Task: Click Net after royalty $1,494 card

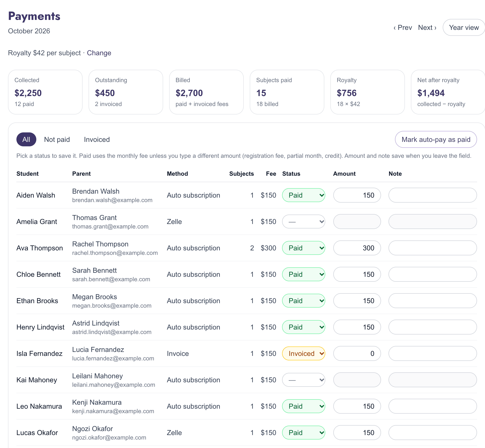Action: coord(448,92)
